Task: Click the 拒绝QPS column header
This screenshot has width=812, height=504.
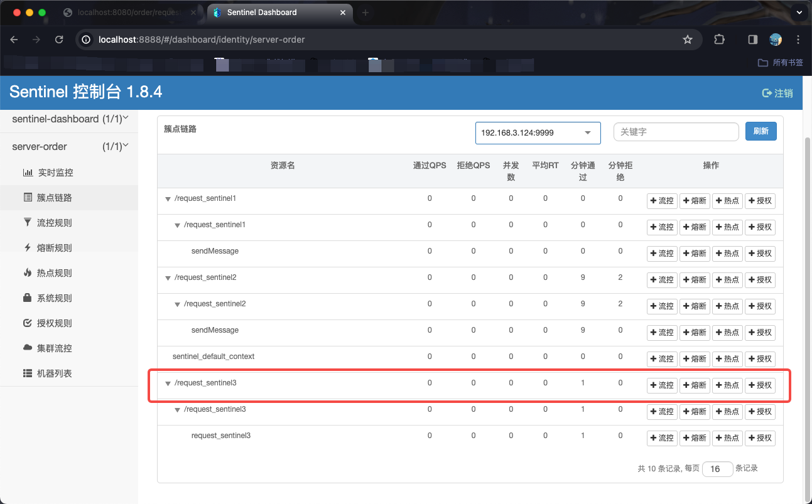Action: pyautogui.click(x=474, y=166)
